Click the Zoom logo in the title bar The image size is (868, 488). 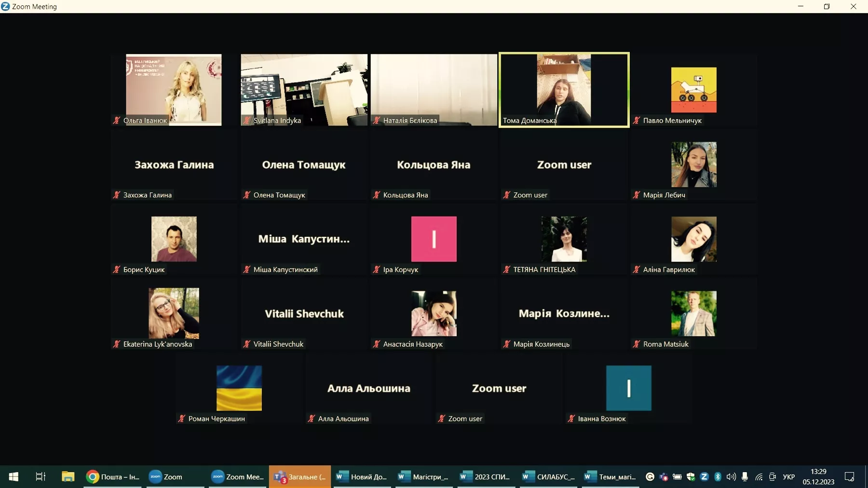pyautogui.click(x=5, y=6)
